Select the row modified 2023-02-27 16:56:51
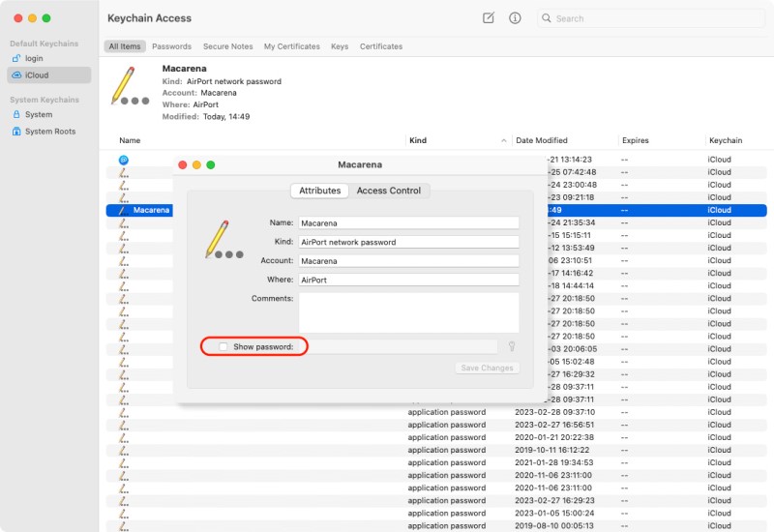774x532 pixels. pyautogui.click(x=436, y=425)
